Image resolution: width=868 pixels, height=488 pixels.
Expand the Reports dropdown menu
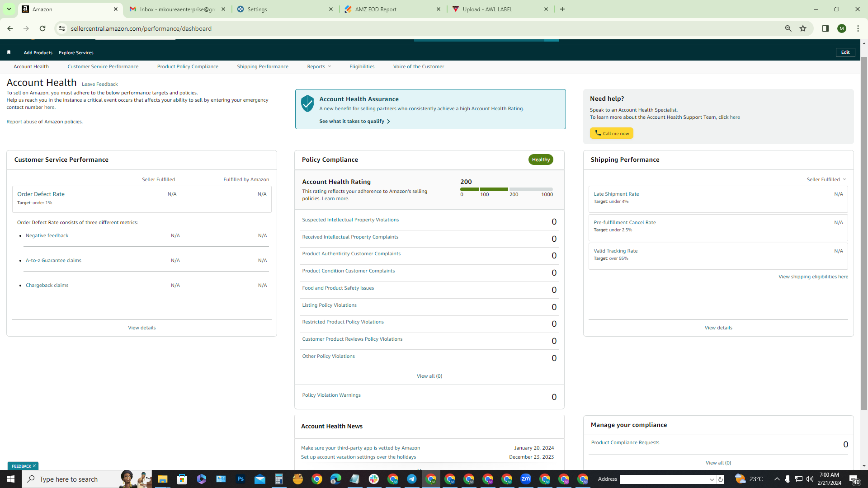click(x=319, y=66)
